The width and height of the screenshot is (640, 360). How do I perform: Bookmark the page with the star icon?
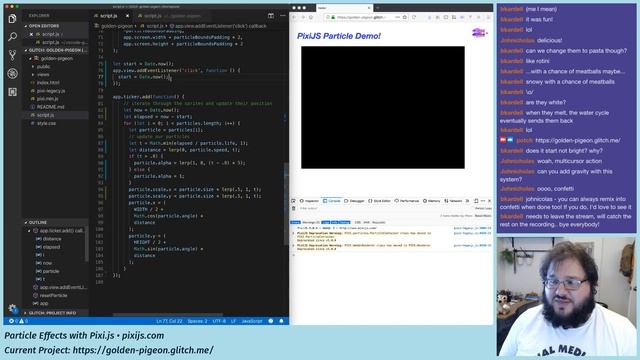[x=404, y=18]
